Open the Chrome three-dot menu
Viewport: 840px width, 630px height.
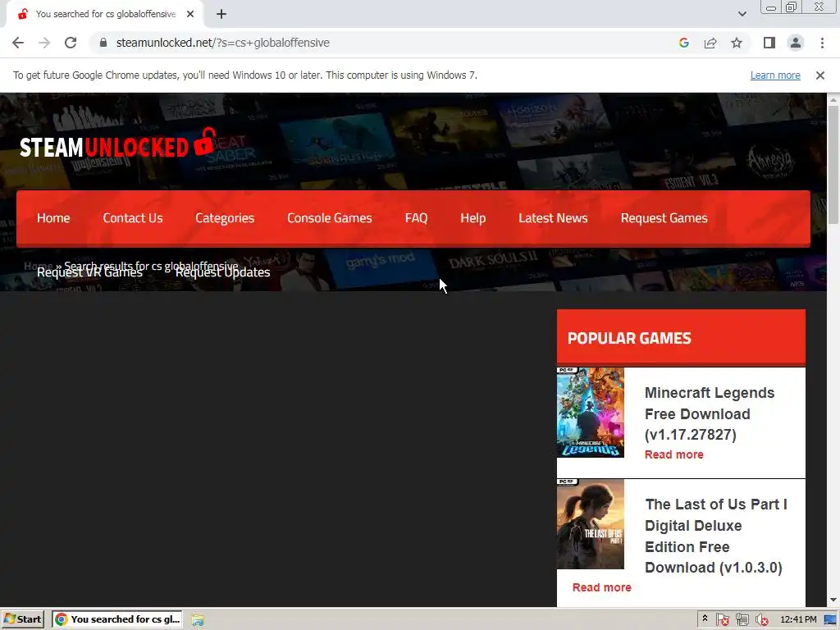point(822,43)
